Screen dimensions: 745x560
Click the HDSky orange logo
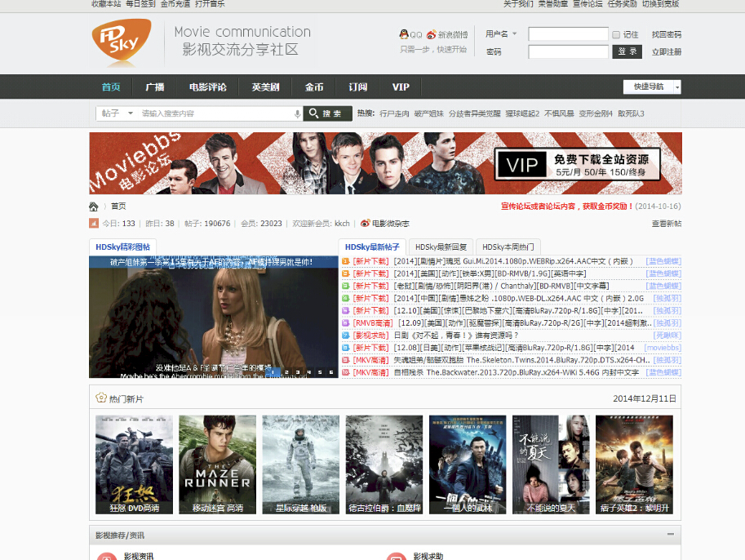(122, 42)
